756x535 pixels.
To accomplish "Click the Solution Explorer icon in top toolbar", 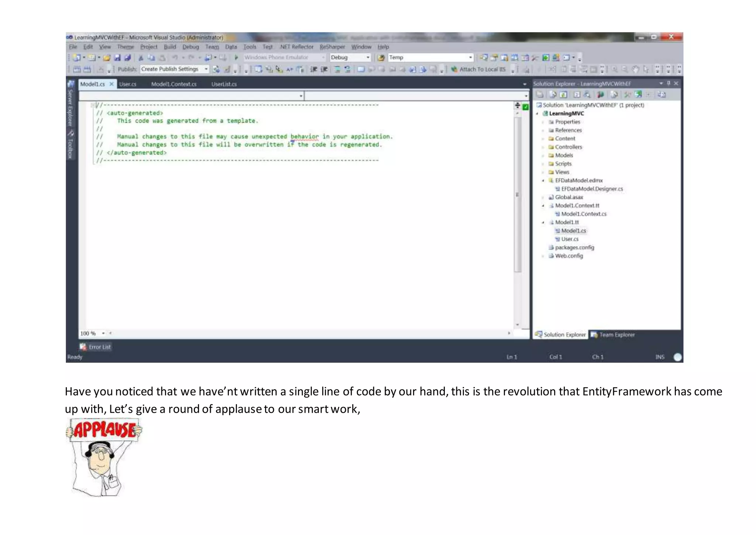I will 484,58.
